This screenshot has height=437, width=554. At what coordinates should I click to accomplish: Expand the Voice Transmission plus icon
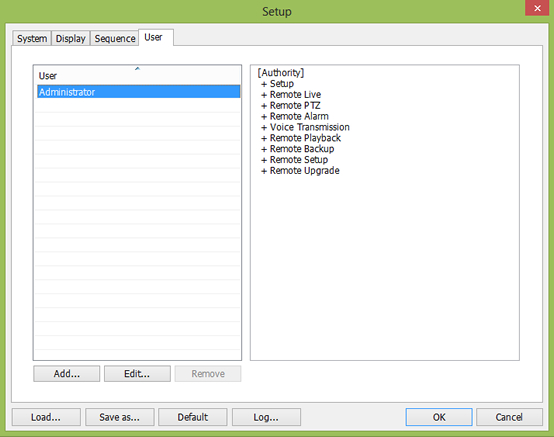pos(264,128)
